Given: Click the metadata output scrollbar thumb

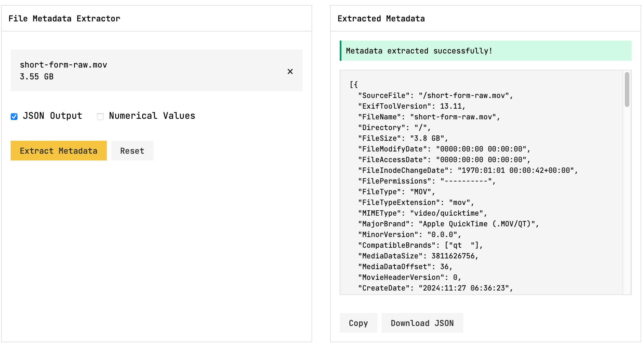Looking at the screenshot, I should [x=627, y=90].
